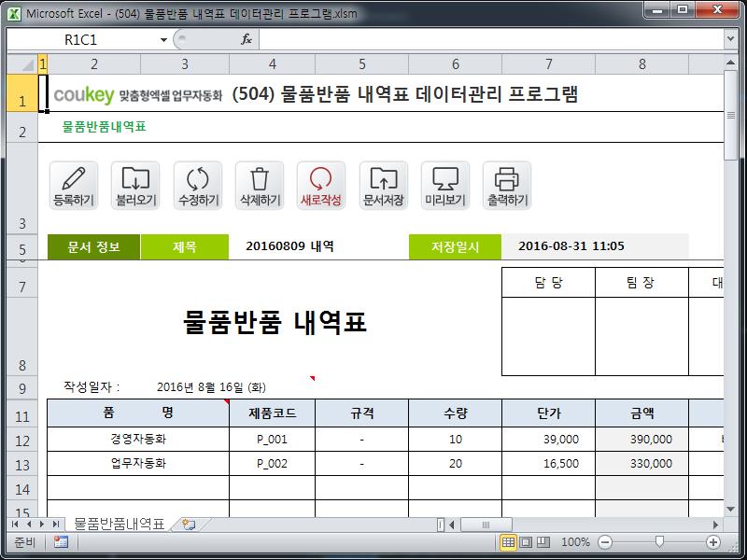Click the Select All corner triangle

coord(22,63)
